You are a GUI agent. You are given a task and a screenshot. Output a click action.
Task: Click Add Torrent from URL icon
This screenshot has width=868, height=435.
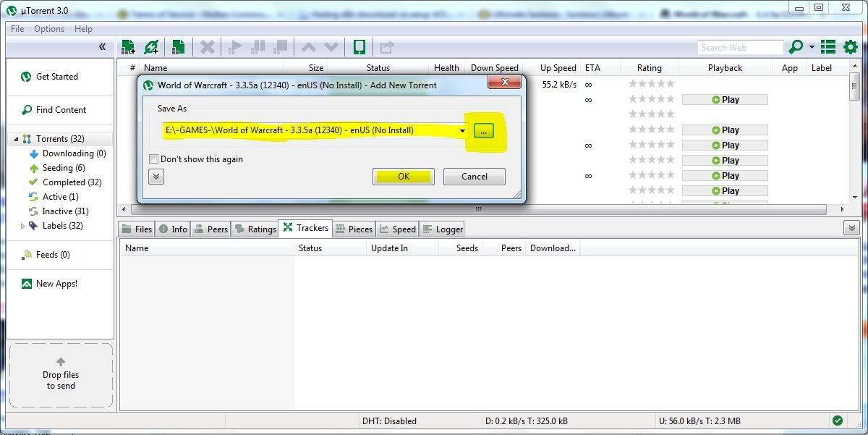tap(151, 47)
